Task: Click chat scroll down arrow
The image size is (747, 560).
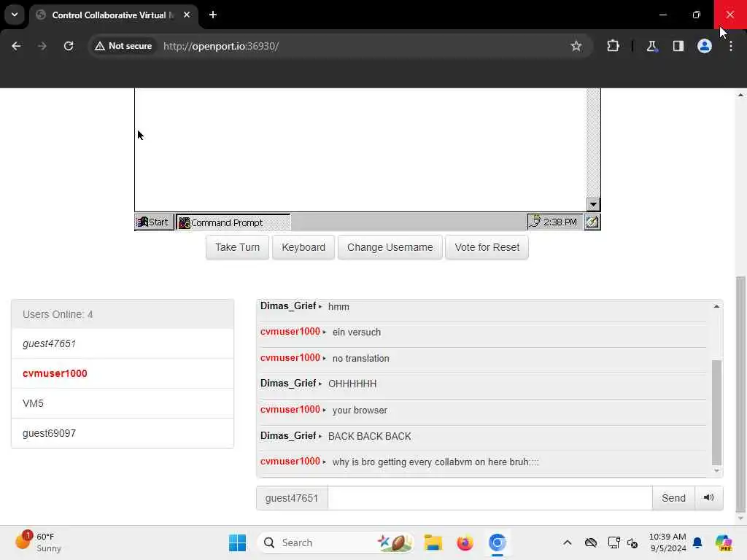Action: [716, 471]
